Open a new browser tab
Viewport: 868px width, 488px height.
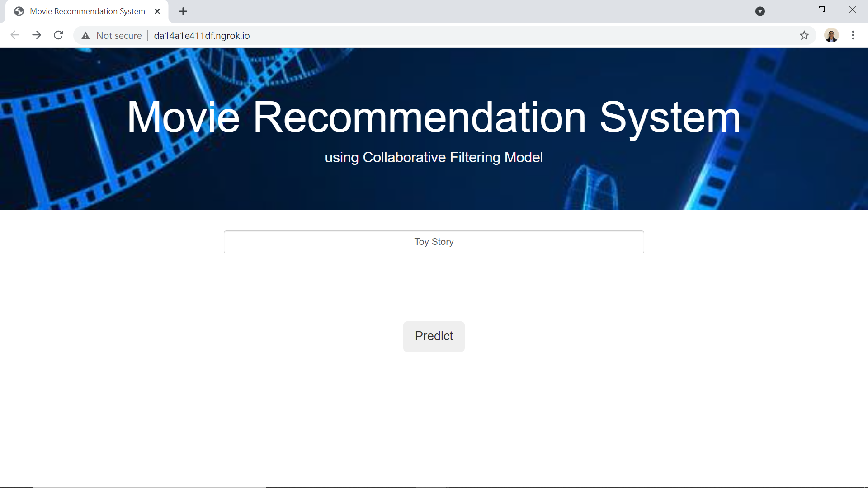183,11
